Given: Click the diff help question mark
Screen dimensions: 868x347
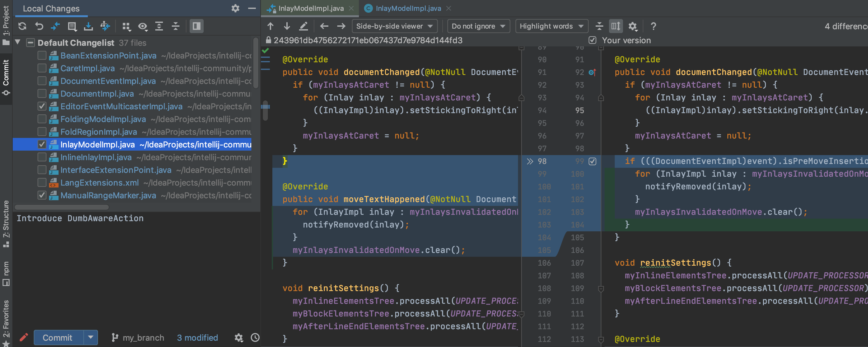Looking at the screenshot, I should coord(653,26).
